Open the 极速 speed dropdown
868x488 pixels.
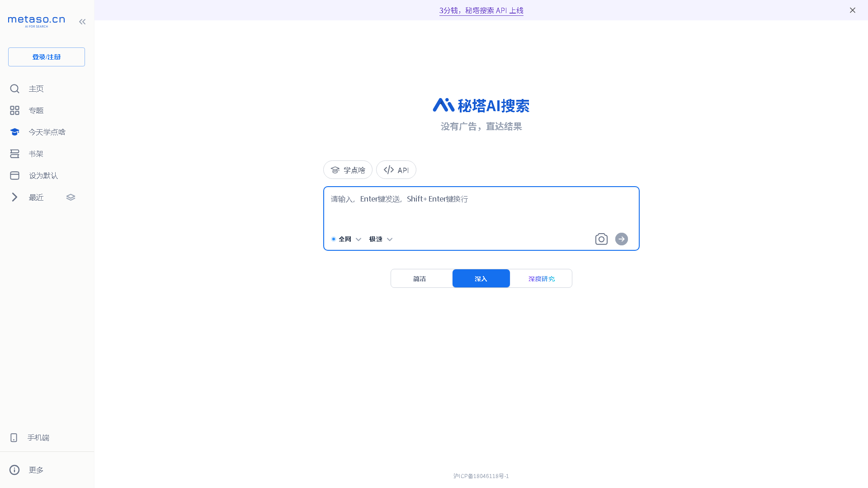(381, 239)
